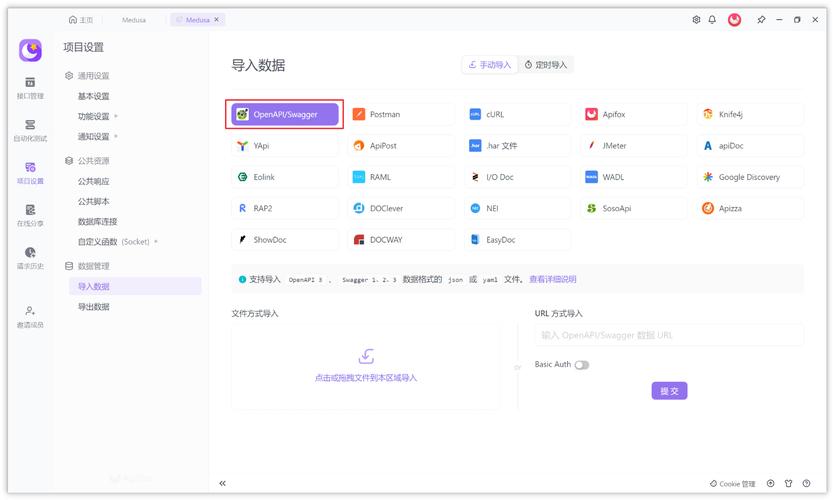This screenshot has height=500, width=835.
Task: Switch to 定时导入 tab
Action: (x=546, y=65)
